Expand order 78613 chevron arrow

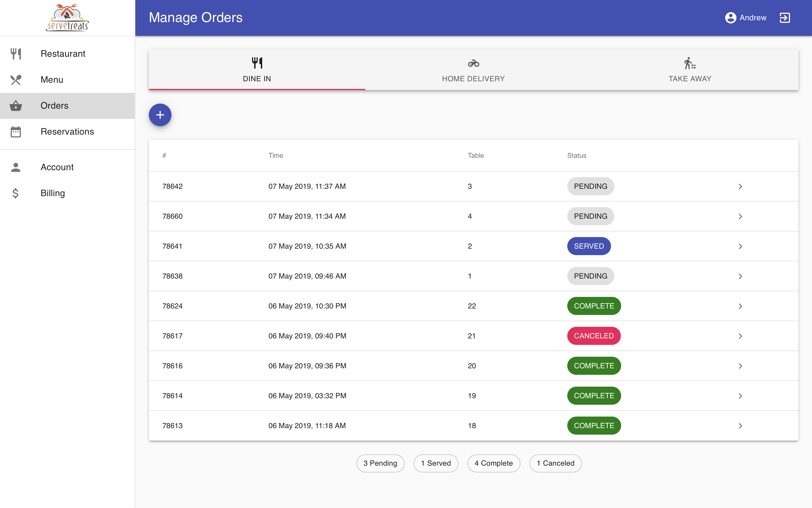pyautogui.click(x=740, y=426)
